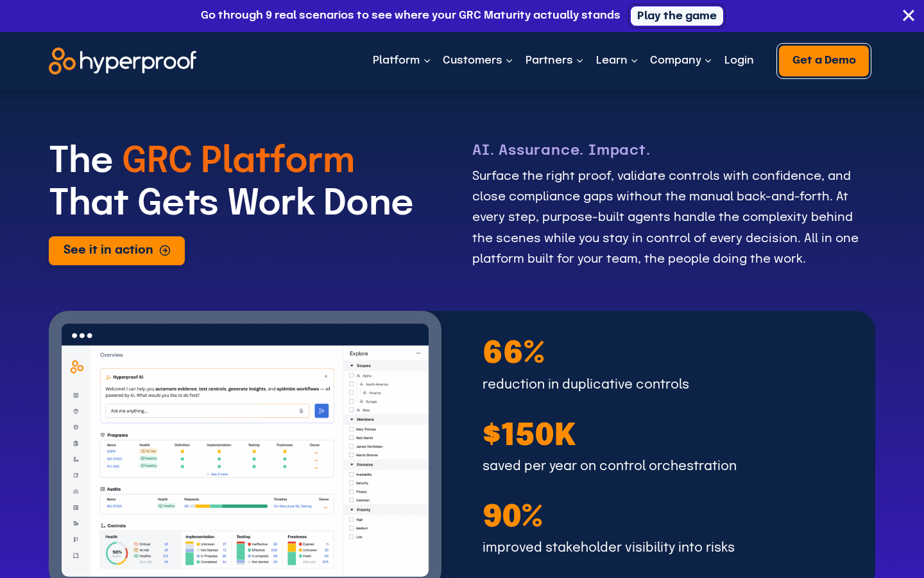Open the PCI DSS program link

point(113,466)
